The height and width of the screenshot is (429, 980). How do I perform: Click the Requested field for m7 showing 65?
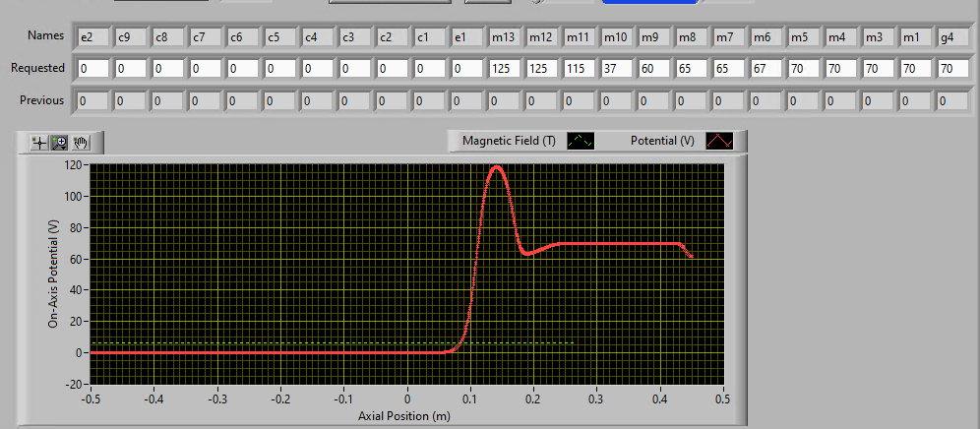(x=730, y=68)
